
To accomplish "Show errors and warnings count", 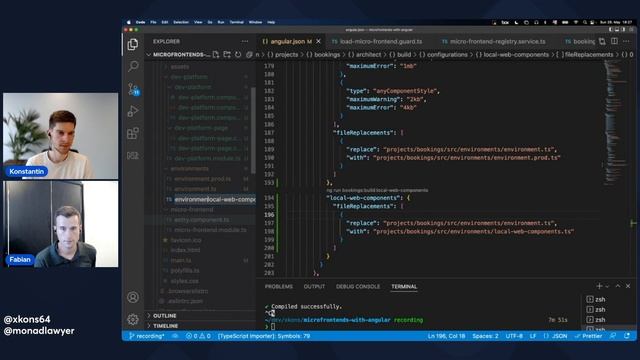I will coord(198,336).
